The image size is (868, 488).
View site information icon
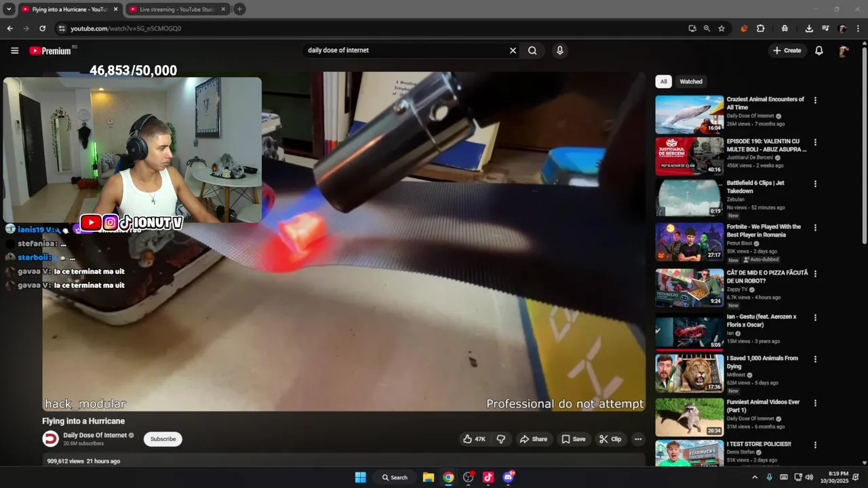point(62,28)
